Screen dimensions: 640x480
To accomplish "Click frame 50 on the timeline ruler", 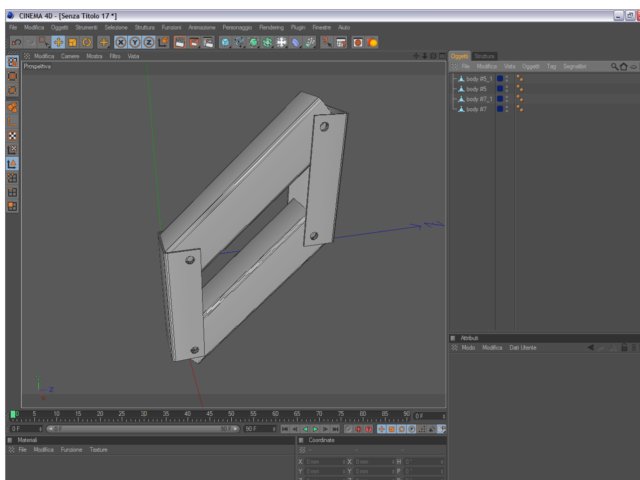I will pyautogui.click(x=231, y=415).
